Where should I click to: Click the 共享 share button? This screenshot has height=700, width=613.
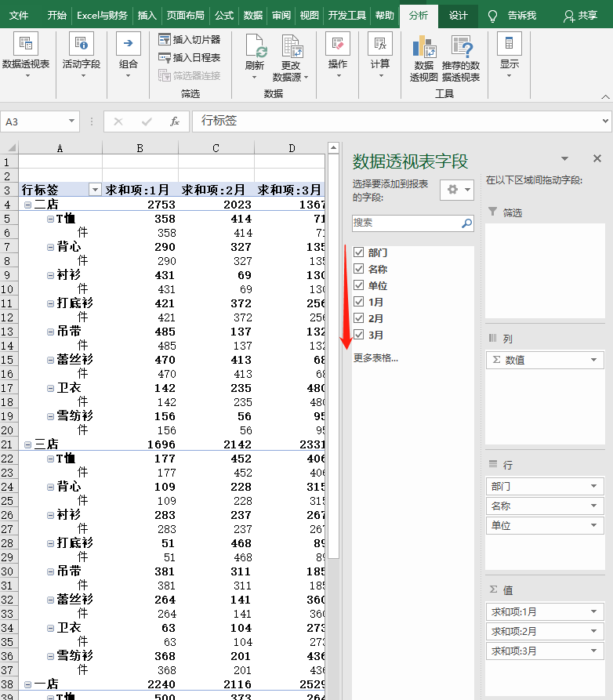tap(580, 16)
